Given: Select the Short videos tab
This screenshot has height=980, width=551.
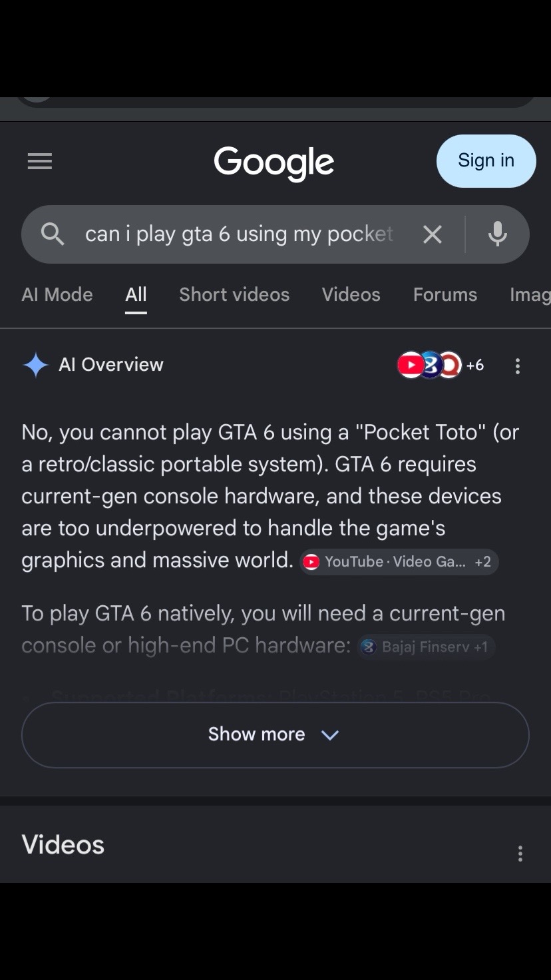Looking at the screenshot, I should click(234, 294).
